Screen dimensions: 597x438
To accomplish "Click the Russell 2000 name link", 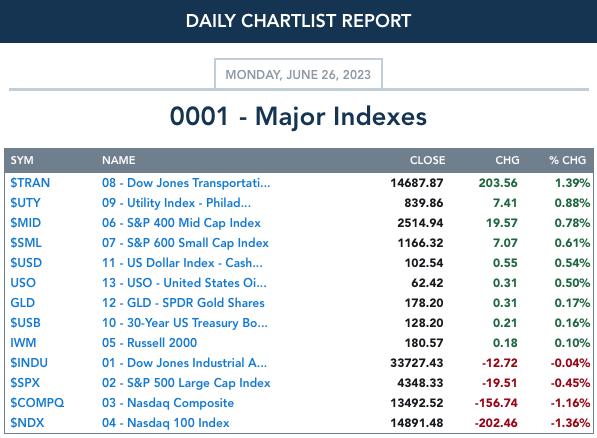I will click(x=149, y=343).
